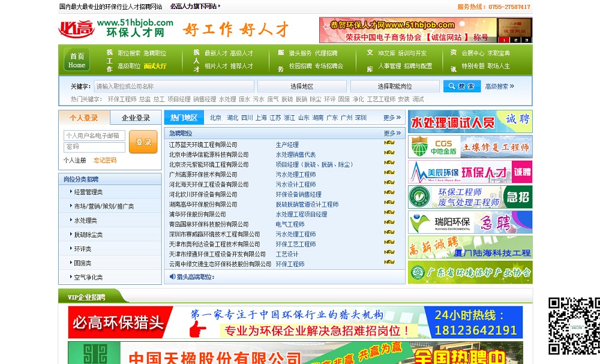Select region 深圳
600x364 pixels.
361,118
